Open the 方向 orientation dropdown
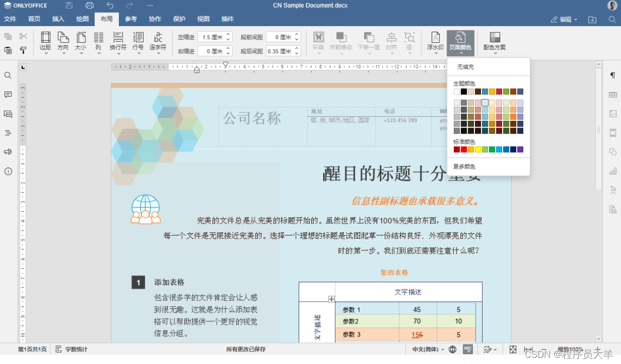The width and height of the screenshot is (621, 364). pos(63,42)
